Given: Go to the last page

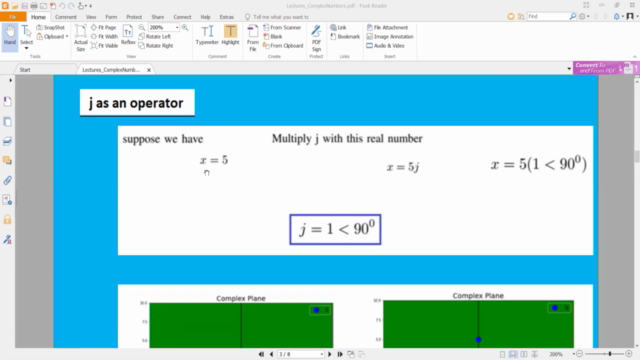Looking at the screenshot, I should [x=340, y=354].
